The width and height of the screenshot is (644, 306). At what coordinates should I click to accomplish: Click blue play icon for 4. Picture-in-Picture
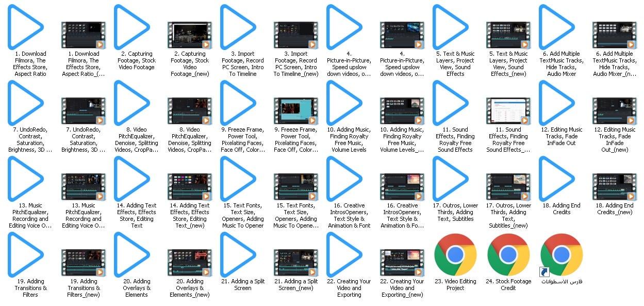(344, 27)
